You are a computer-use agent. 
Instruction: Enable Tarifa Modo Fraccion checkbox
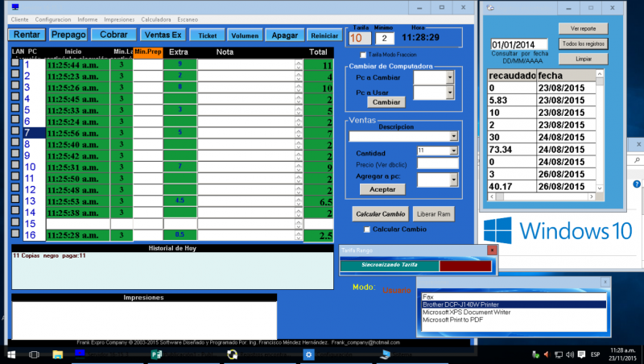click(363, 55)
